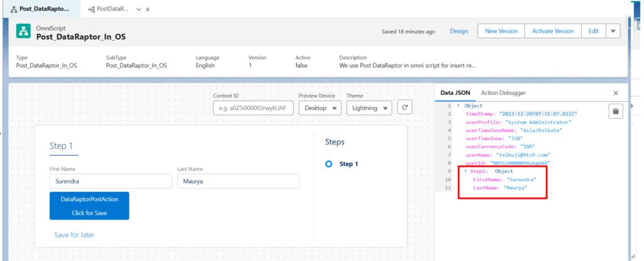
Task: Click the userTimeZoneName "Asia/Kolkata" value
Action: tap(541, 130)
